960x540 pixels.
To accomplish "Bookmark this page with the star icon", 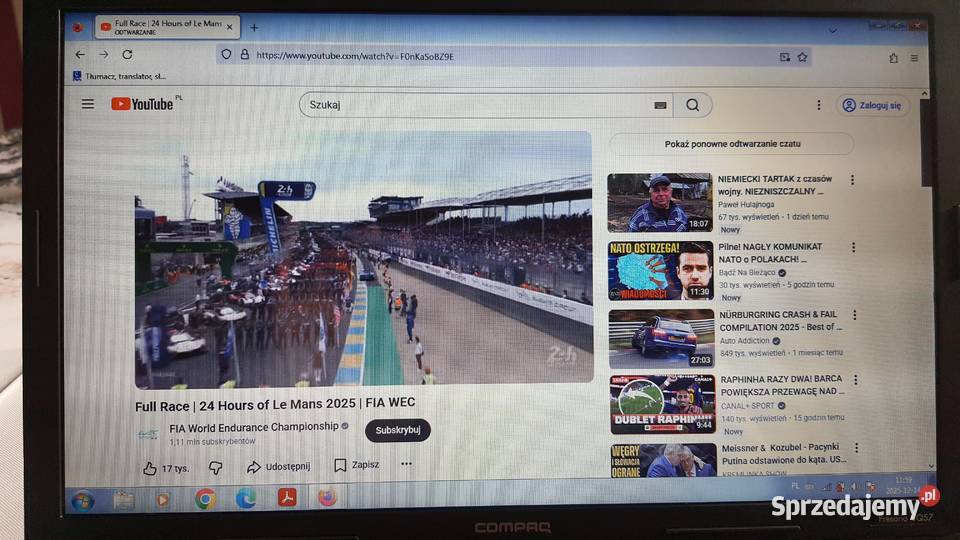I will click(x=802, y=57).
